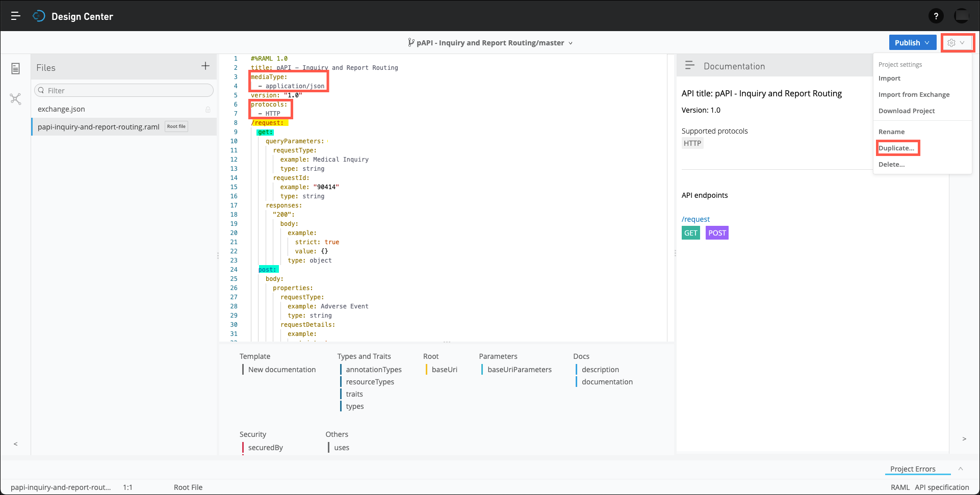Click the mediaType: line in editor
This screenshot has height=495, width=980.
269,77
